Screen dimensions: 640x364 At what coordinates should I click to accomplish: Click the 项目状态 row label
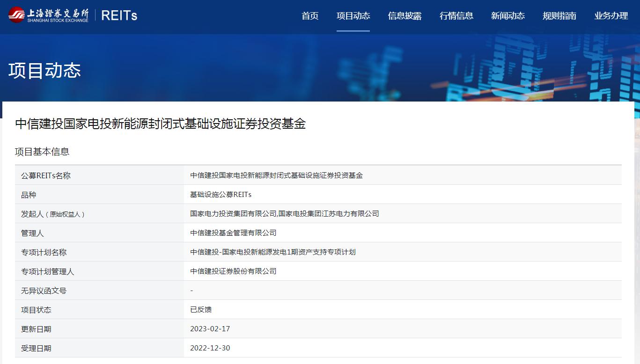pos(36,310)
